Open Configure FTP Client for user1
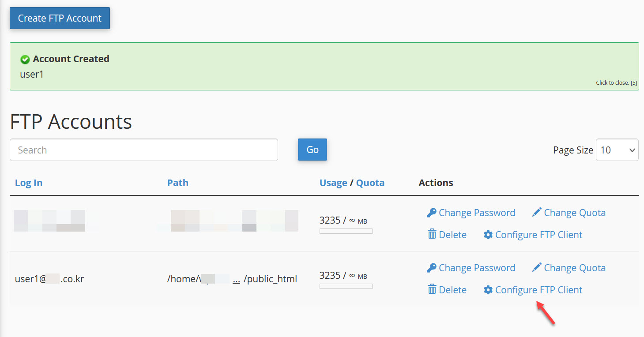644x337 pixels. tap(539, 289)
